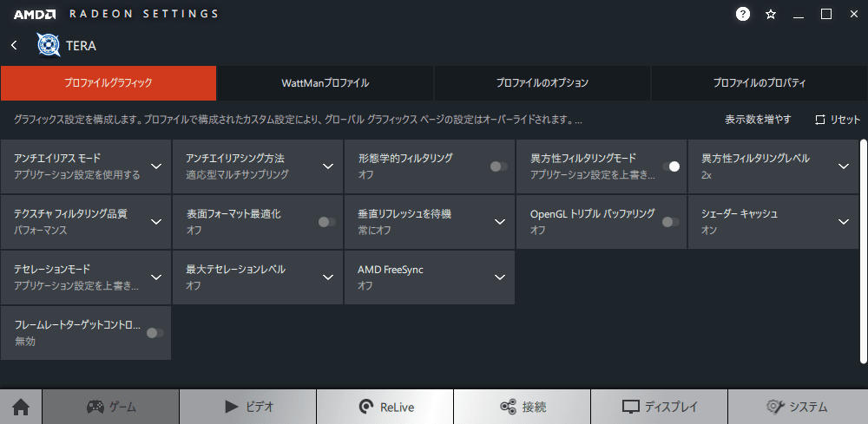Click the favorites star icon
Screen dimensions: 868x424
point(771,15)
